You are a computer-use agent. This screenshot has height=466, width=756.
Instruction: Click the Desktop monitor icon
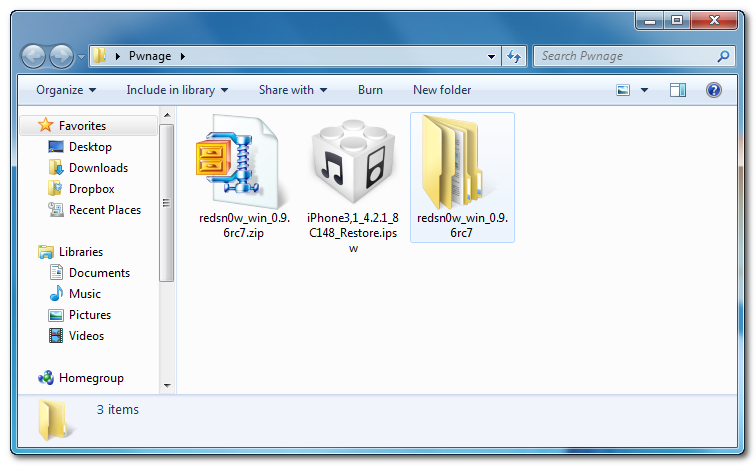56,146
